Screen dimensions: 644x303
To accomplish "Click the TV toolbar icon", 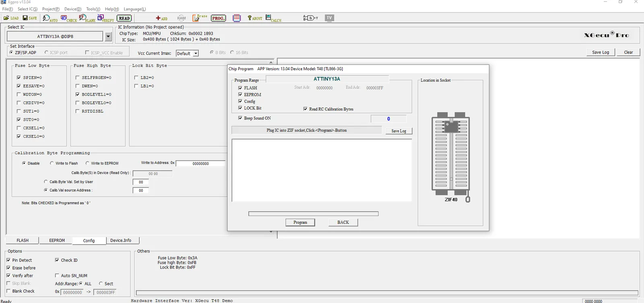I will click(329, 18).
